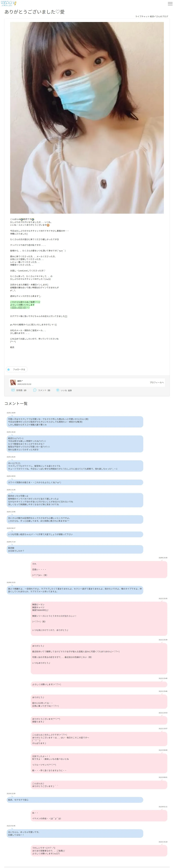Click the いいね like icon
The width and height of the screenshot is (174, 868).
[57, 390]
